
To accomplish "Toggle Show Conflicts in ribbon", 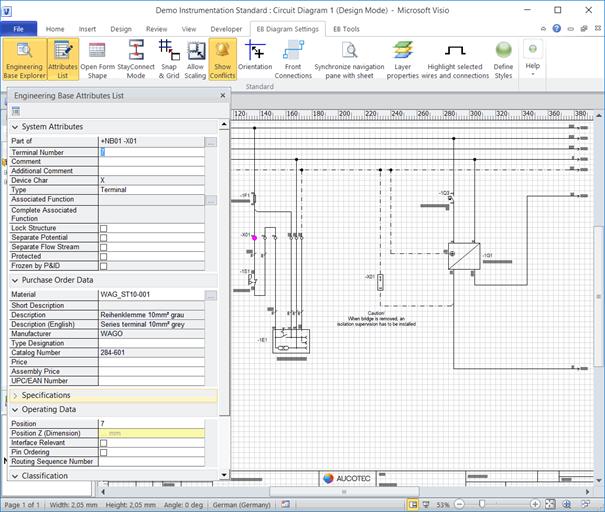I will [221, 60].
